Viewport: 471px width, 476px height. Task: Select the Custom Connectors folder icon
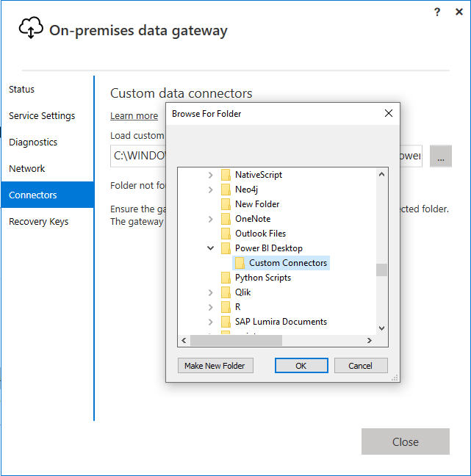(240, 263)
